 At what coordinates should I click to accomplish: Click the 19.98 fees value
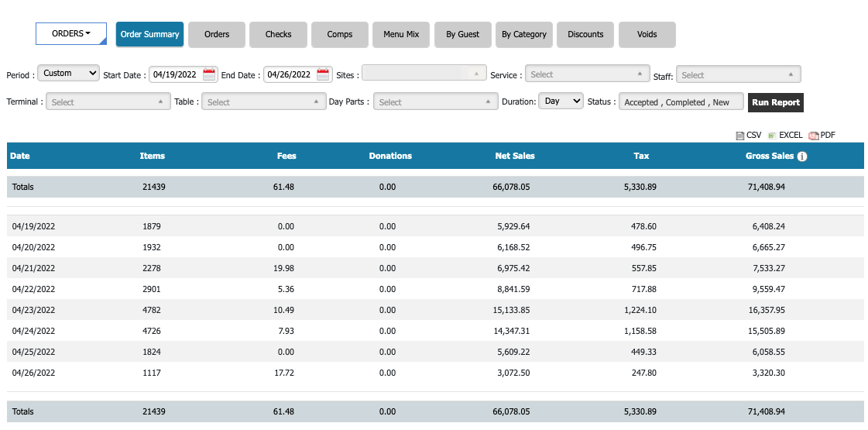(x=284, y=268)
